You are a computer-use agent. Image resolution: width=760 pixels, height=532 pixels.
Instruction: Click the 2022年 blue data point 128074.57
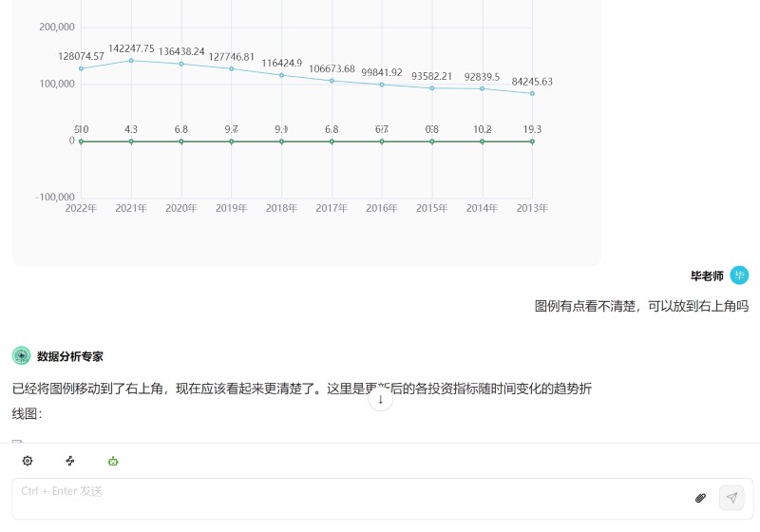pyautogui.click(x=81, y=68)
